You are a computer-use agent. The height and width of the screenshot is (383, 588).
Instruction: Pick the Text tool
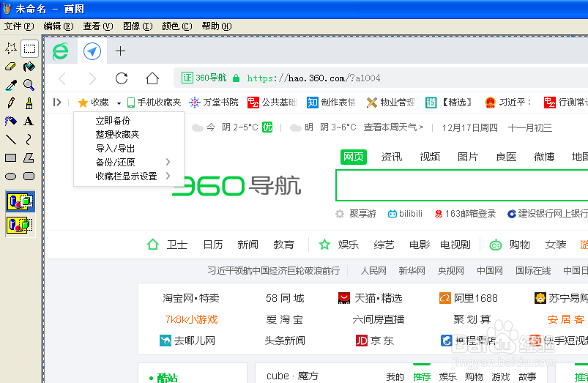click(x=29, y=121)
